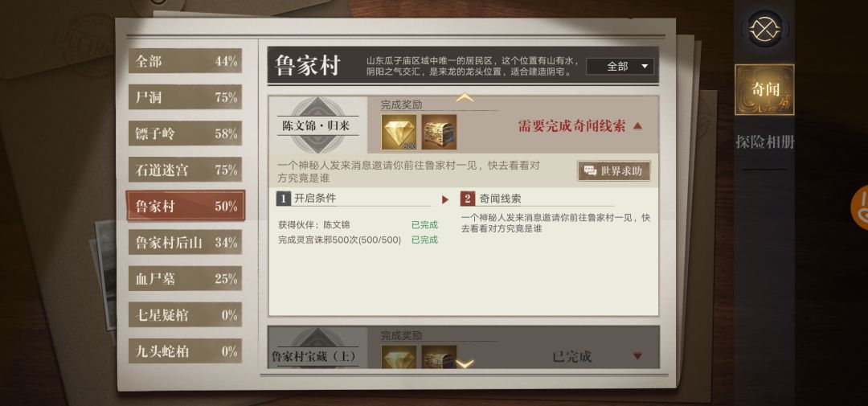Viewport: 868px width, 406px height.
Task: Select the 尸洞 75% category
Action: point(186,97)
